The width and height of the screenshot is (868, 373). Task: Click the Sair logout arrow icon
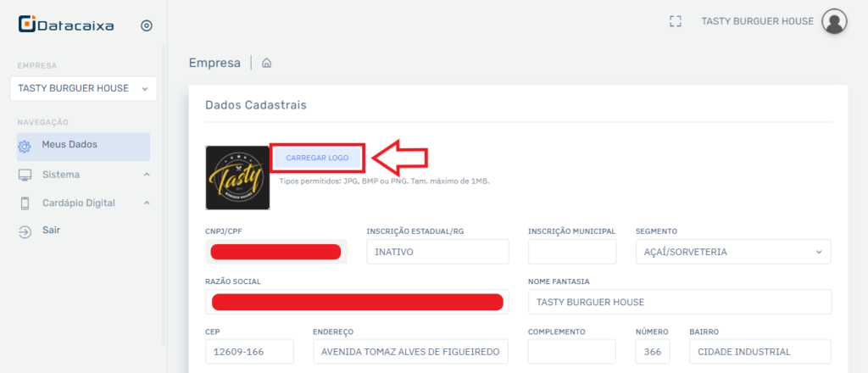coord(25,232)
